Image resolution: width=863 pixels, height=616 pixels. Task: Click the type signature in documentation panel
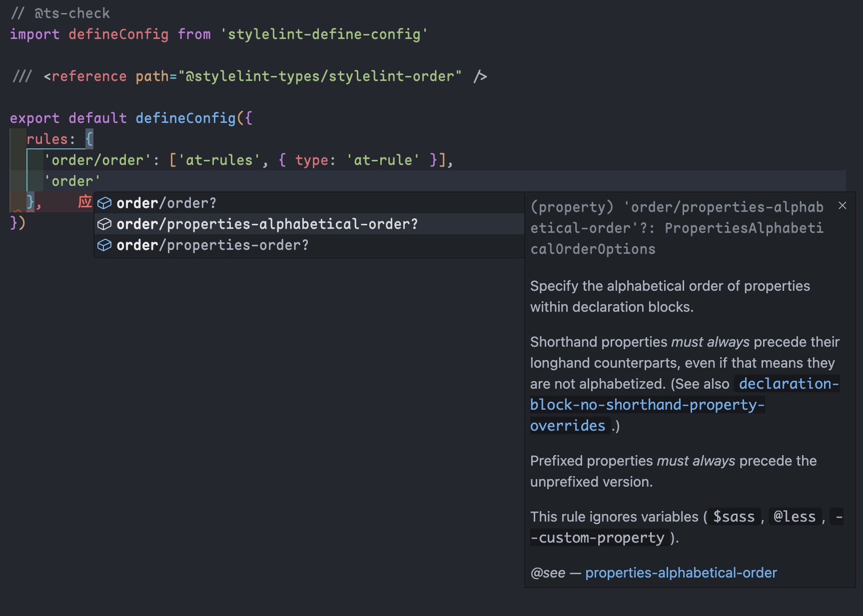tap(677, 228)
